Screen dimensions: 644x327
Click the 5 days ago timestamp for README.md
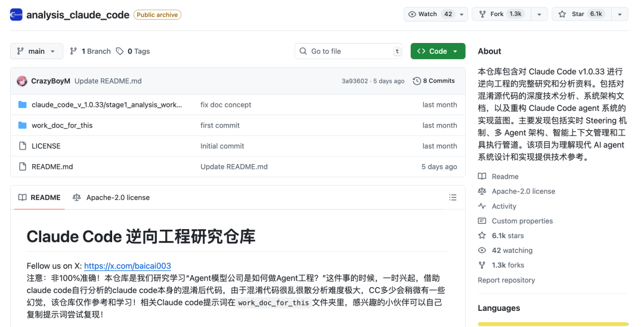pyautogui.click(x=439, y=166)
